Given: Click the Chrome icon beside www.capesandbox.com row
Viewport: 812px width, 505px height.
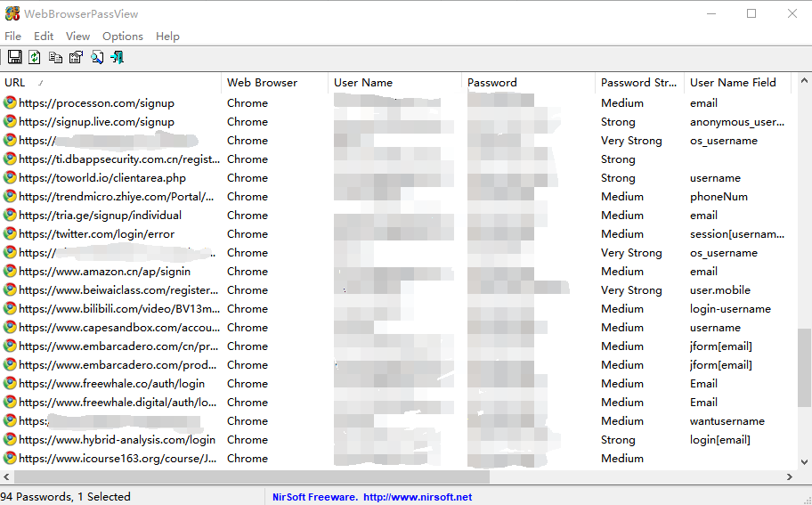Looking at the screenshot, I should [x=10, y=327].
